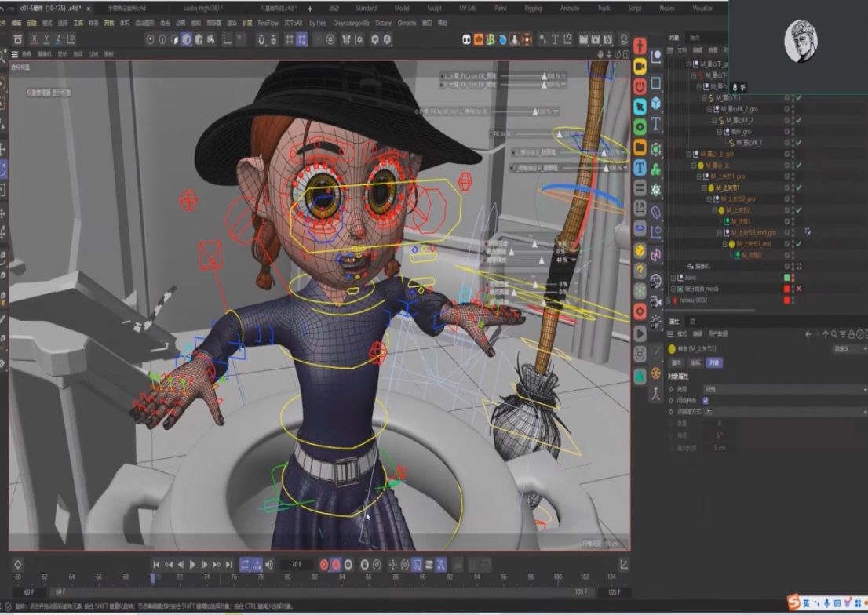Click the blue T icon in sidebar
Screen dimensions: 868x615
pos(640,167)
